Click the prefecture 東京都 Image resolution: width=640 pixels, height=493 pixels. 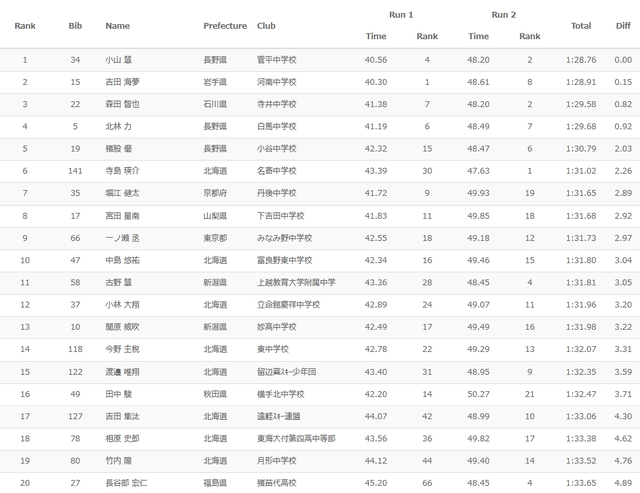(x=215, y=238)
